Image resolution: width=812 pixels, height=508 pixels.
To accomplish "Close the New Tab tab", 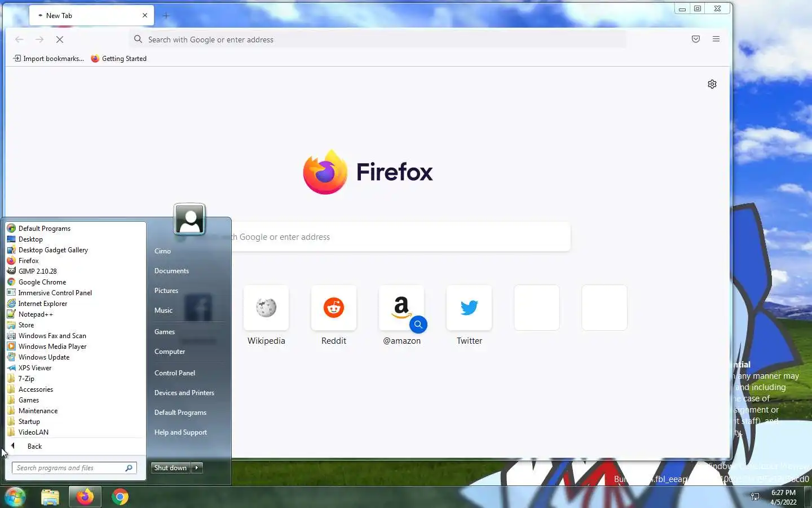I will [x=145, y=16].
